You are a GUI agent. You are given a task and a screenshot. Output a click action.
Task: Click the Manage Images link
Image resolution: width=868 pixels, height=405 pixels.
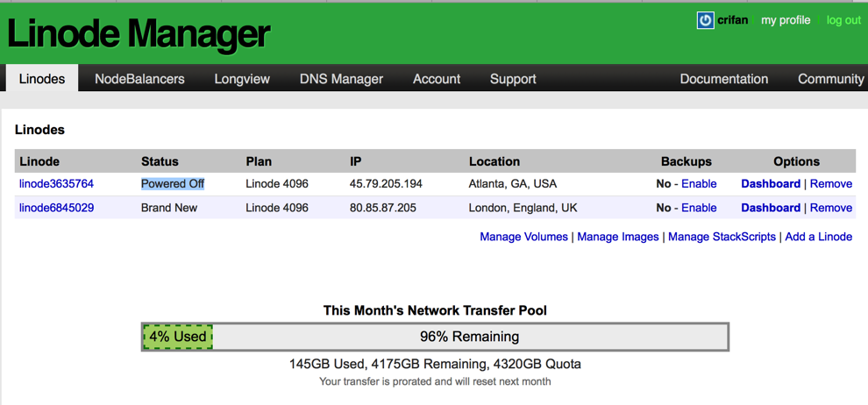[x=618, y=237]
